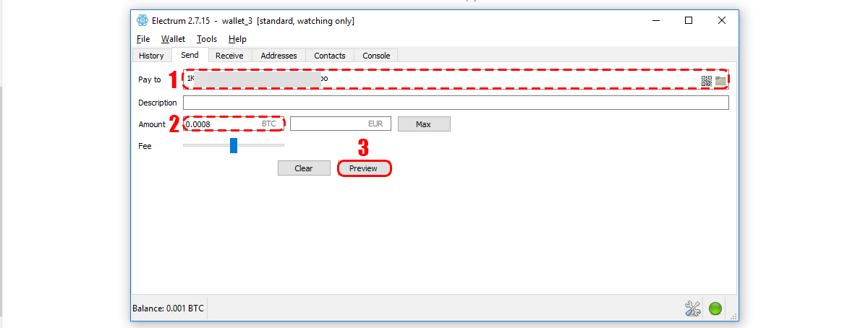Open the Wallet menu

click(x=173, y=39)
